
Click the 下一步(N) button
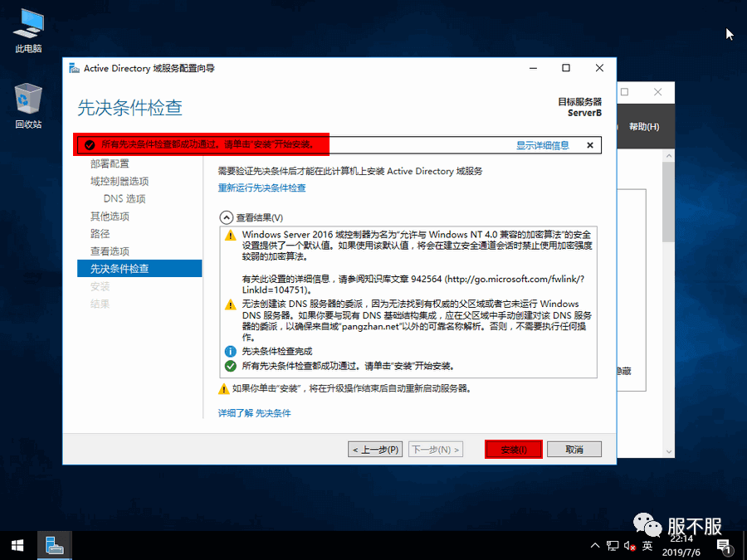(x=436, y=450)
